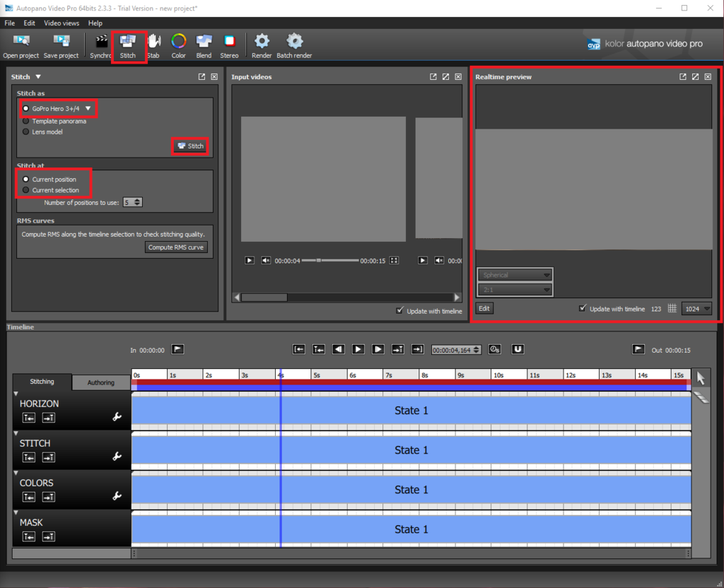
Task: Go to previous HORIZON state
Action: click(x=28, y=418)
